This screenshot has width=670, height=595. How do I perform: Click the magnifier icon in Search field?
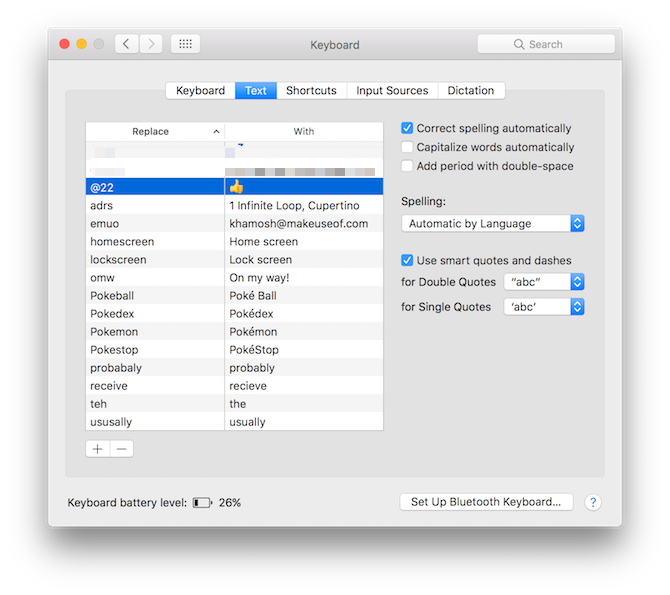tap(519, 44)
